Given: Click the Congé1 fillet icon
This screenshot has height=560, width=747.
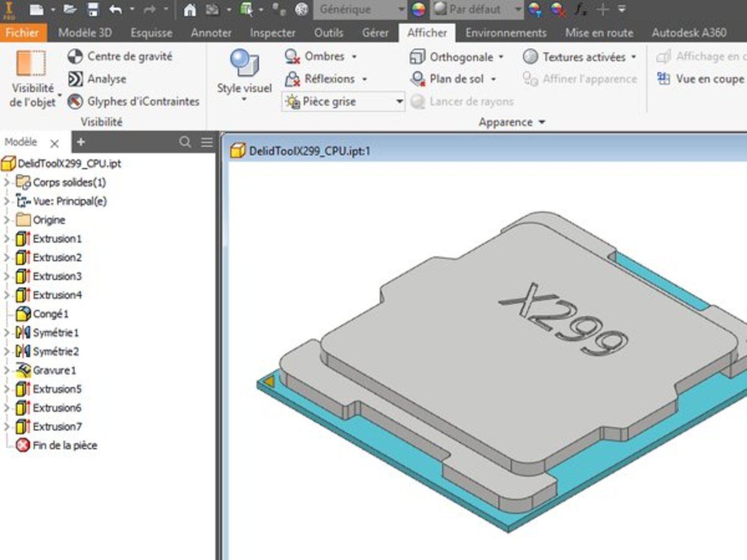Looking at the screenshot, I should tap(23, 314).
